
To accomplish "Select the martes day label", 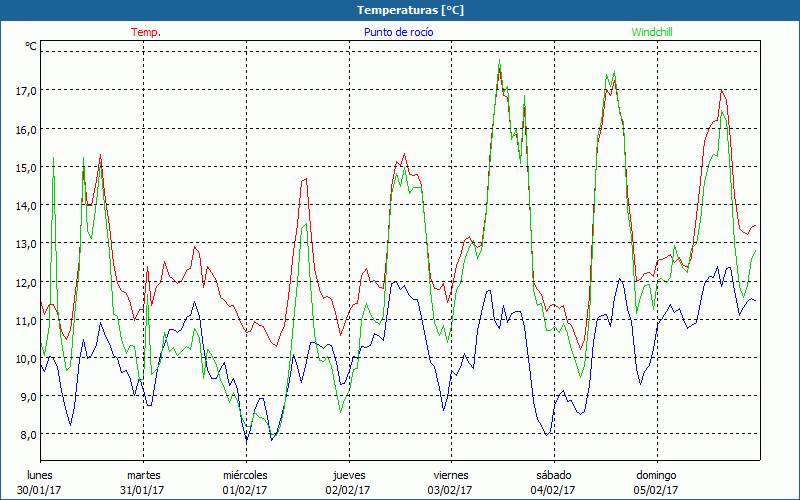I will [143, 475].
